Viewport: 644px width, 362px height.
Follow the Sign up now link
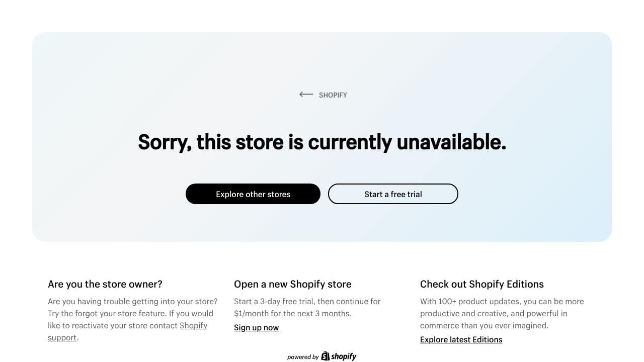pos(256,327)
